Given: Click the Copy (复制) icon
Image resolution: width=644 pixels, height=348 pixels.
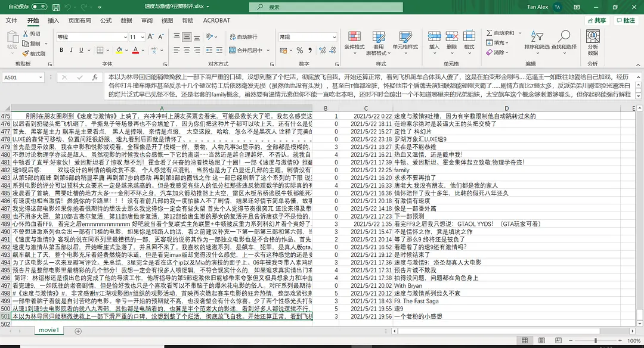Looking at the screenshot, I should [26, 44].
